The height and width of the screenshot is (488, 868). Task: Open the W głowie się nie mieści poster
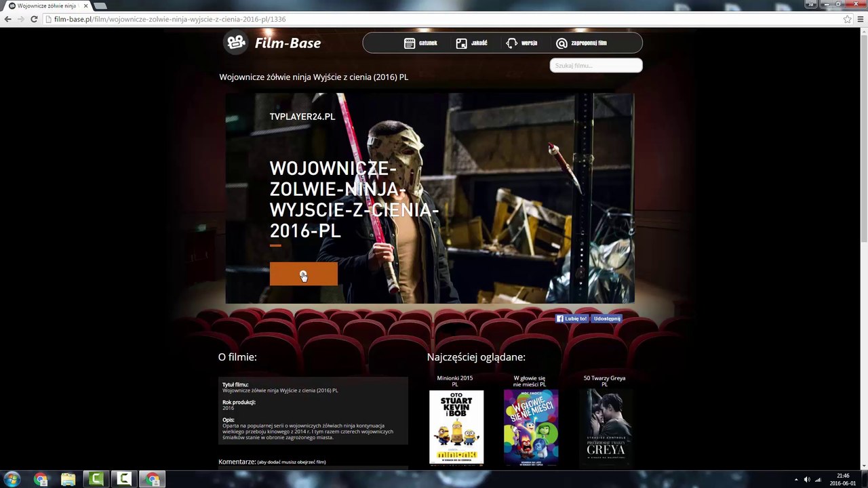(x=531, y=427)
